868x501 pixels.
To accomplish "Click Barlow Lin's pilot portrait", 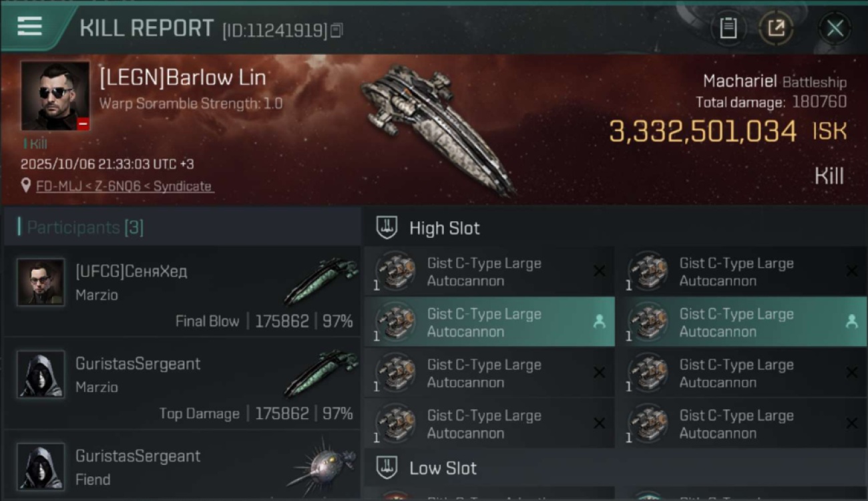I will coord(55,96).
